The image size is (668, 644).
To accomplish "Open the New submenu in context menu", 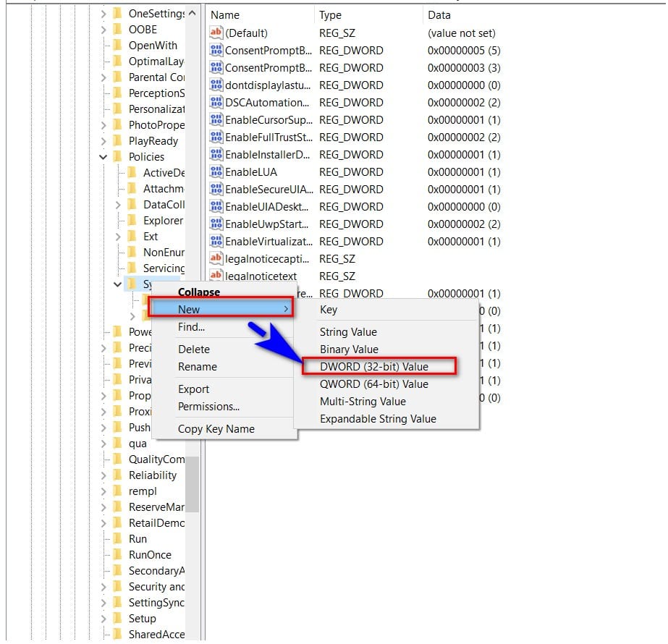I will [x=221, y=309].
